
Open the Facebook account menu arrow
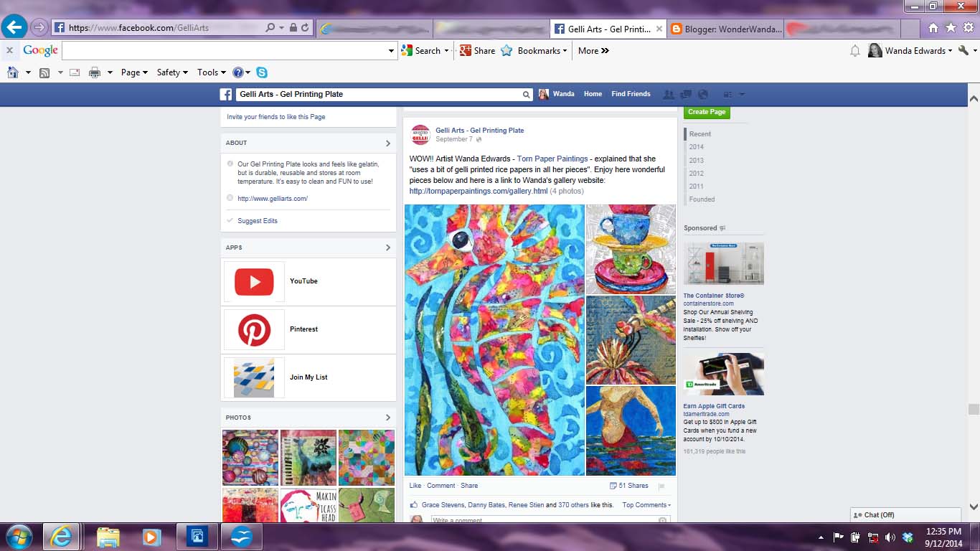coord(742,94)
